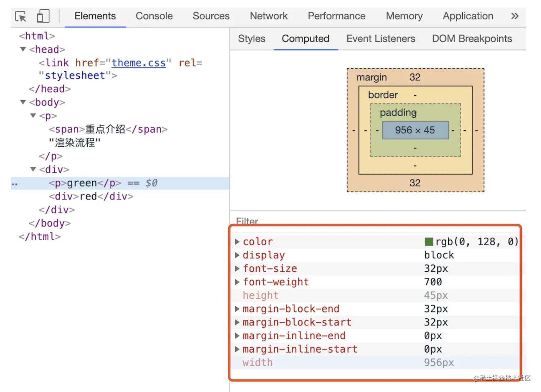
Task: Collapse the head element node
Action: 23,49
